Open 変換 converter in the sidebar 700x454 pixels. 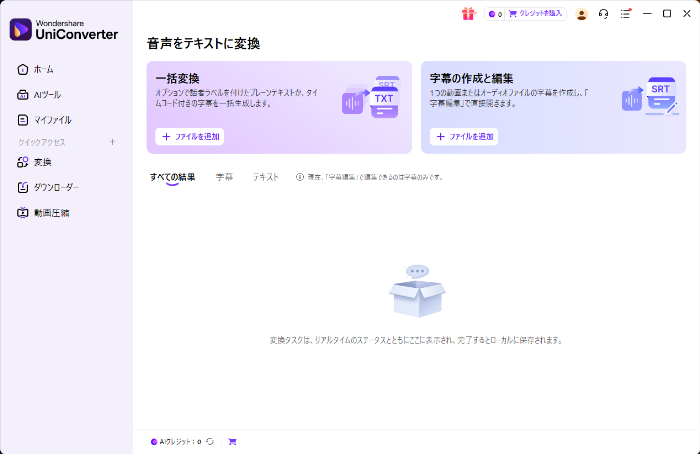tap(34, 162)
